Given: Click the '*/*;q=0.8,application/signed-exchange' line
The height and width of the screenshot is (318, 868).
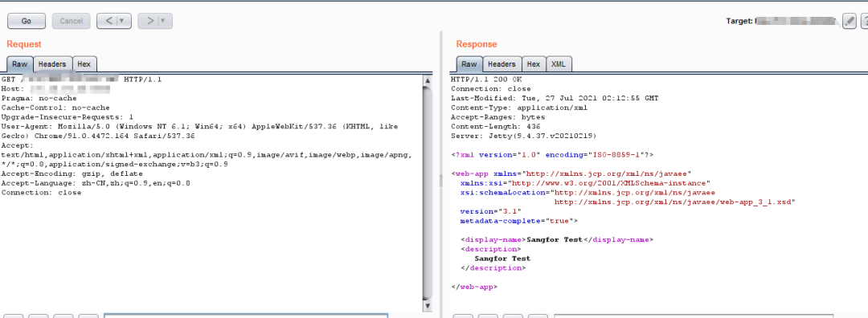Looking at the screenshot, I should coord(115,165).
